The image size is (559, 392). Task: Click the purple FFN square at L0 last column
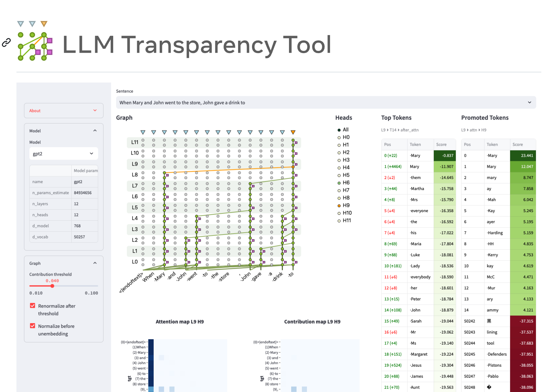[296, 262]
